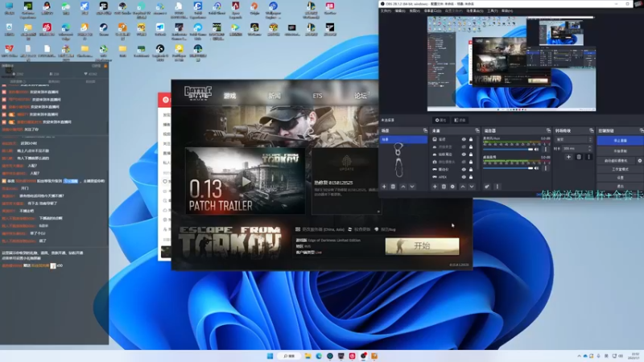
Task: Open microphone channel three-dot options menu
Action: [546, 150]
